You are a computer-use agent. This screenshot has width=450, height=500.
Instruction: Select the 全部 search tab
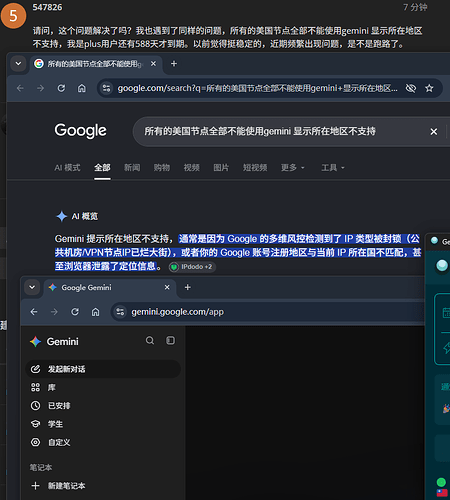(102, 168)
